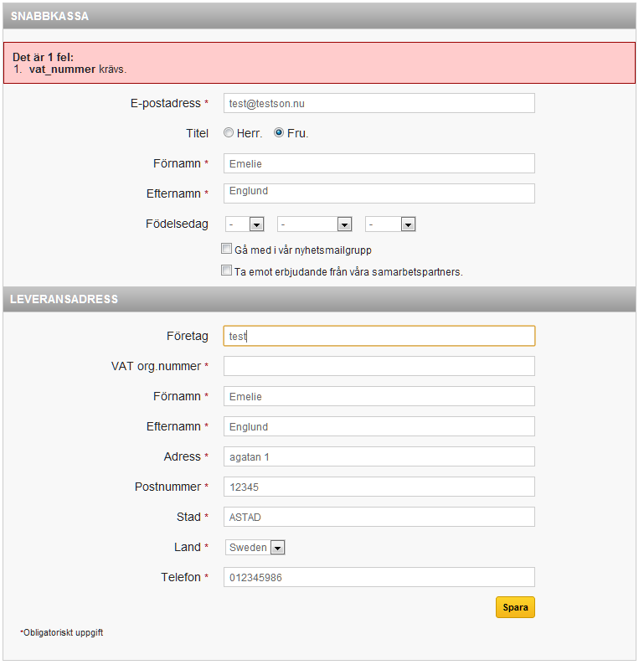This screenshot has height=670, width=644.
Task: Select the Fru. title radio button
Action: 281,134
